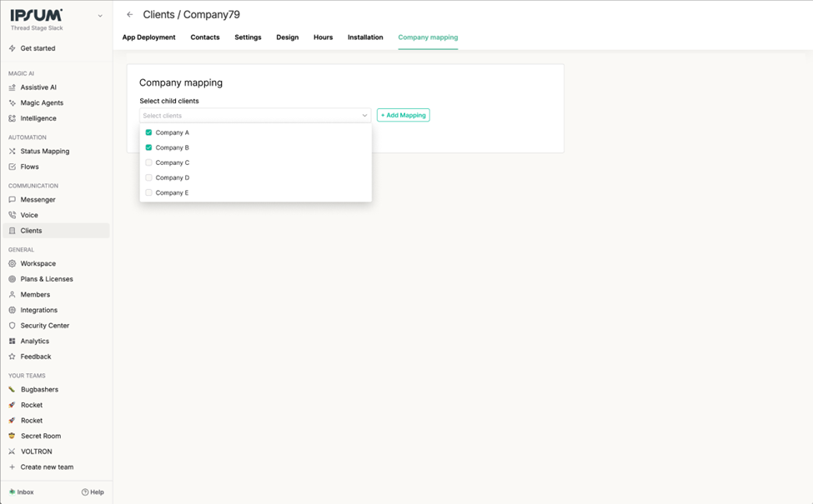
Task: Open Status Mapping in sidebar
Action: [x=44, y=152]
